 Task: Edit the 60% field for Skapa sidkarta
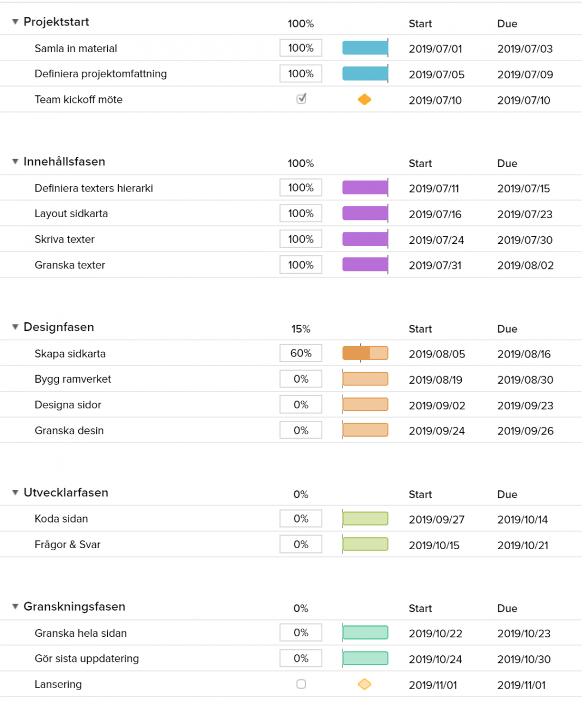pos(301,353)
